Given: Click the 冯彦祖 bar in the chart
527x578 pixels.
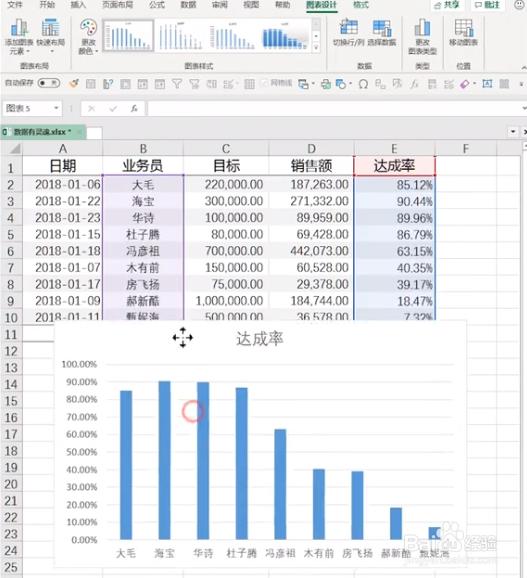Looking at the screenshot, I should click(x=280, y=484).
